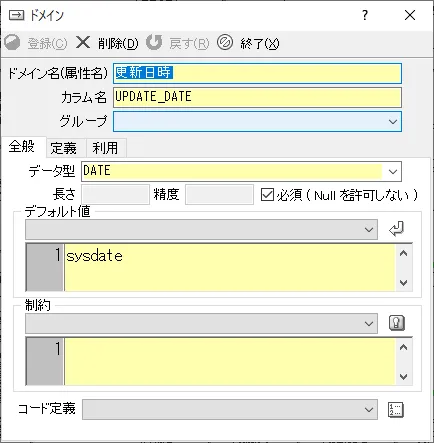Click the ドメイン名 field containing 更新日時
Screen dimensions: 434x443
(x=257, y=73)
